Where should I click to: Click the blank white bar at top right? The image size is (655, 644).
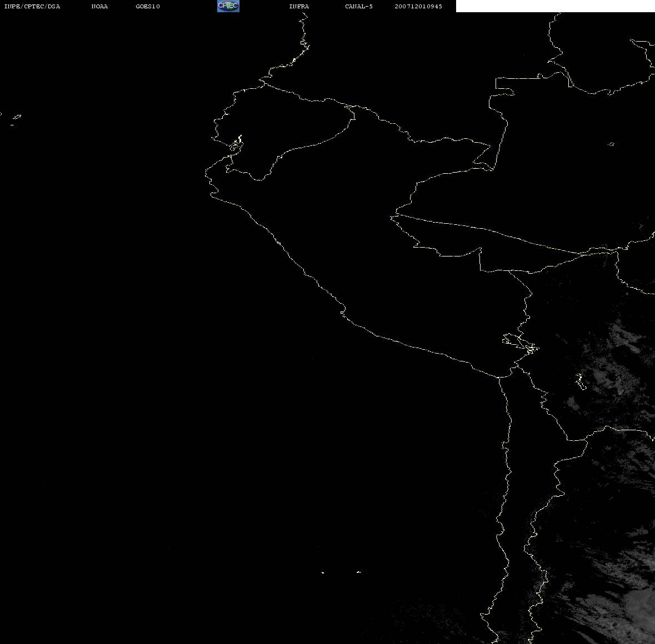(x=554, y=6)
